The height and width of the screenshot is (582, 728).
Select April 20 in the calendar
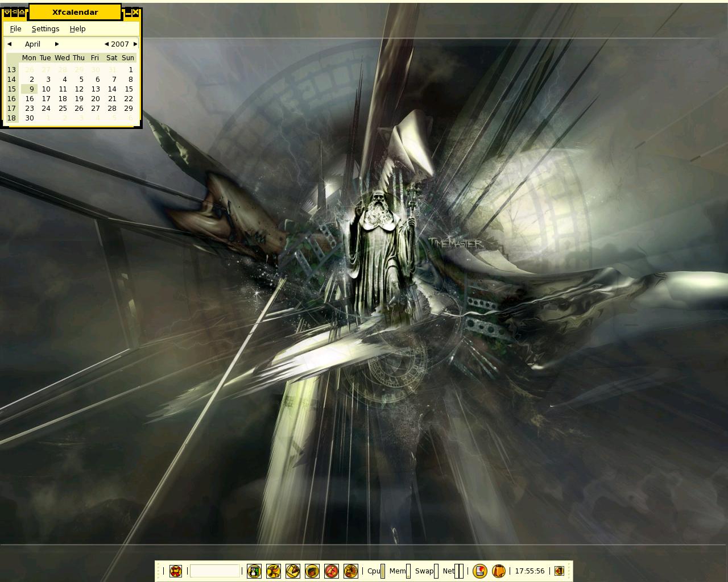96,98
